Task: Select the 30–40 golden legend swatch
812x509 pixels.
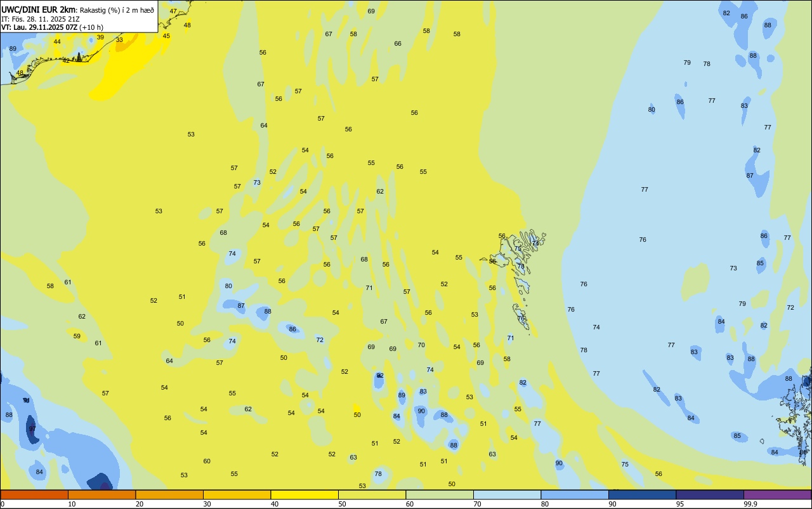Action: pyautogui.click(x=237, y=494)
